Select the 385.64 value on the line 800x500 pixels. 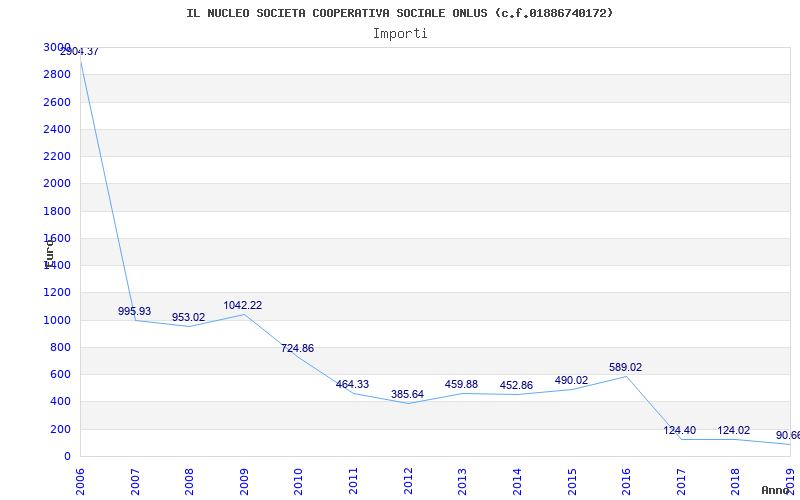pyautogui.click(x=407, y=395)
